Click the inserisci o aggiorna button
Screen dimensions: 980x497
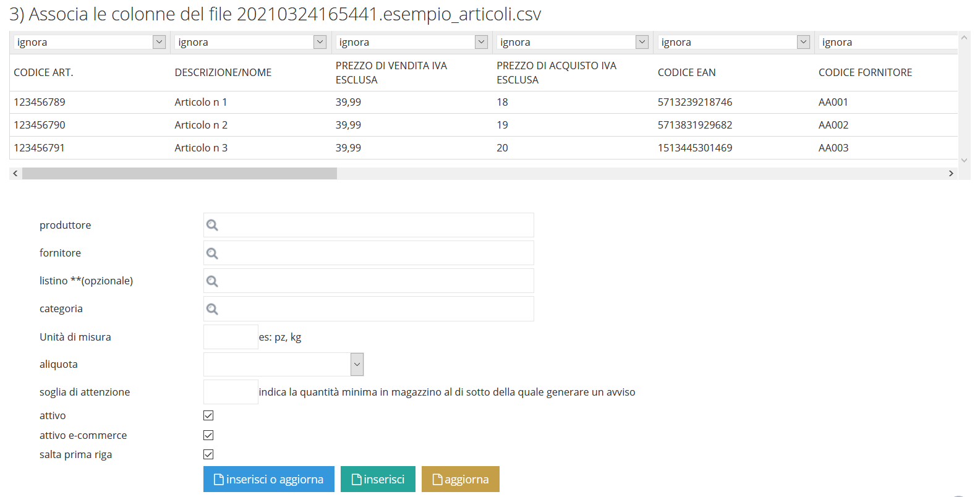[x=269, y=479]
